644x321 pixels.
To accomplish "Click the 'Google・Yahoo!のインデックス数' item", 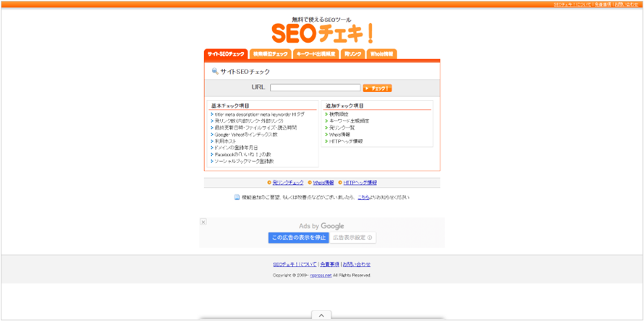I will pos(246,135).
